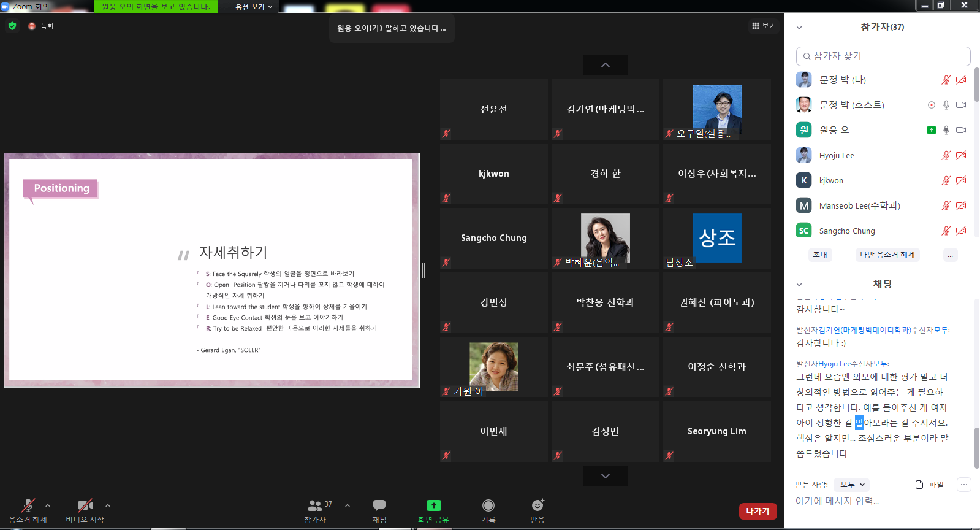Viewport: 980px width, 530px height.
Task: Click the green security shield icon
Action: 12,26
